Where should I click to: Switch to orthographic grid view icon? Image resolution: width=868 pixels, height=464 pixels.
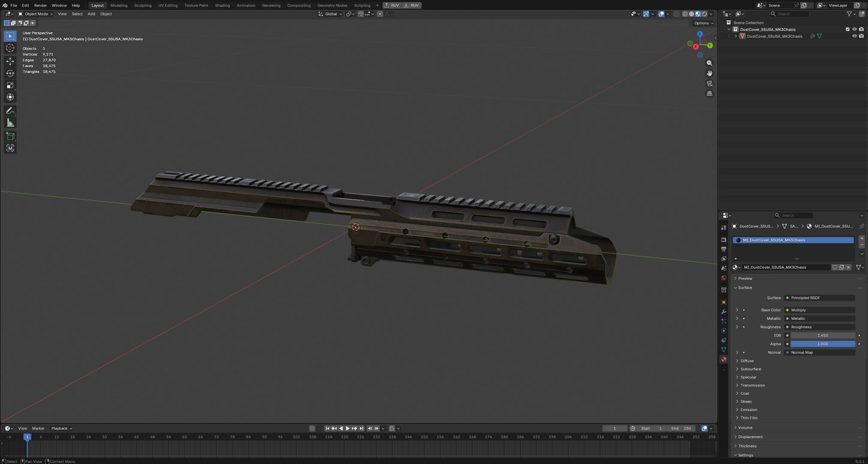709,94
